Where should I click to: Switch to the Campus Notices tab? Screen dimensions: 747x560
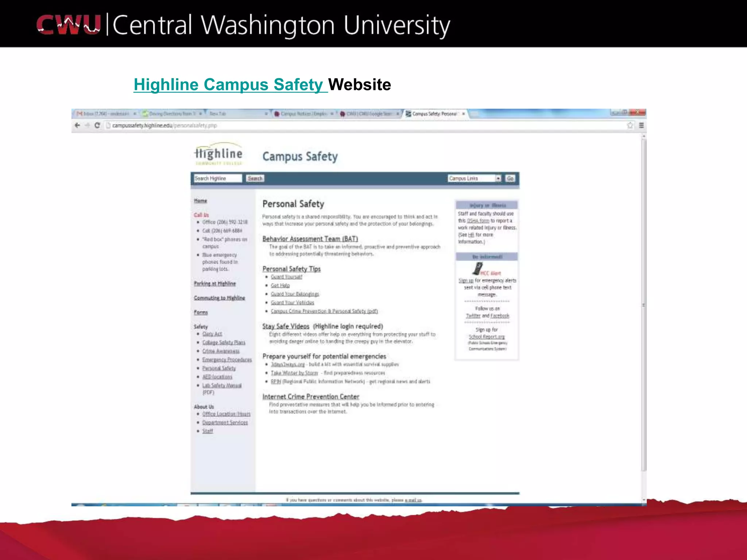pyautogui.click(x=304, y=114)
